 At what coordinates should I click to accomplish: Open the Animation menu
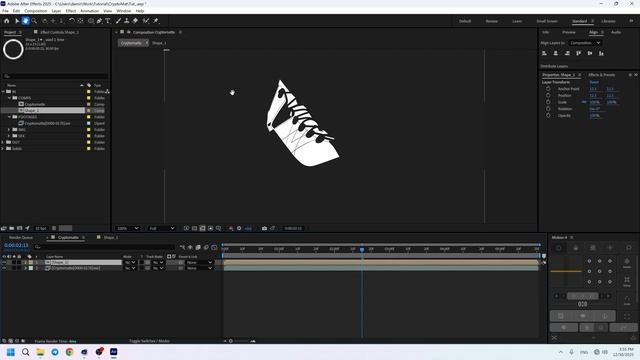pos(89,11)
